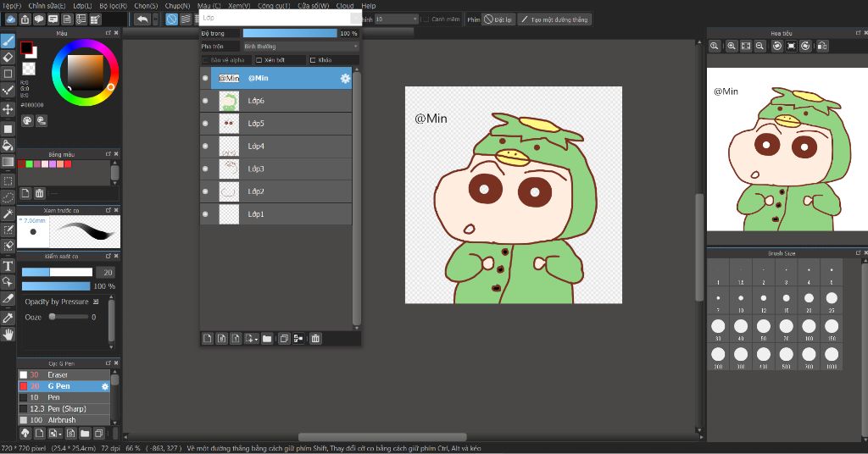The width and height of the screenshot is (868, 454).
Task: Click the fit-to-screen icon in Navigator panel
Action: coord(746,46)
